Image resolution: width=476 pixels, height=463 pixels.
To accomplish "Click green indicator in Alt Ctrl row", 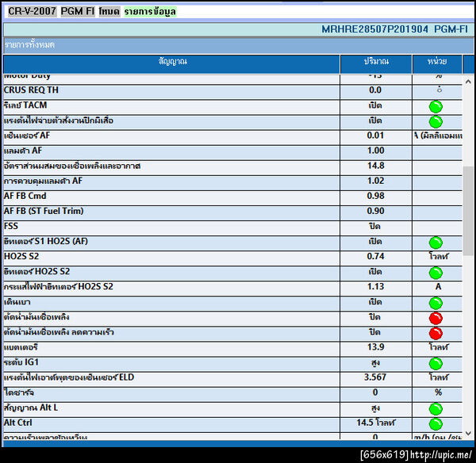I will (x=436, y=424).
